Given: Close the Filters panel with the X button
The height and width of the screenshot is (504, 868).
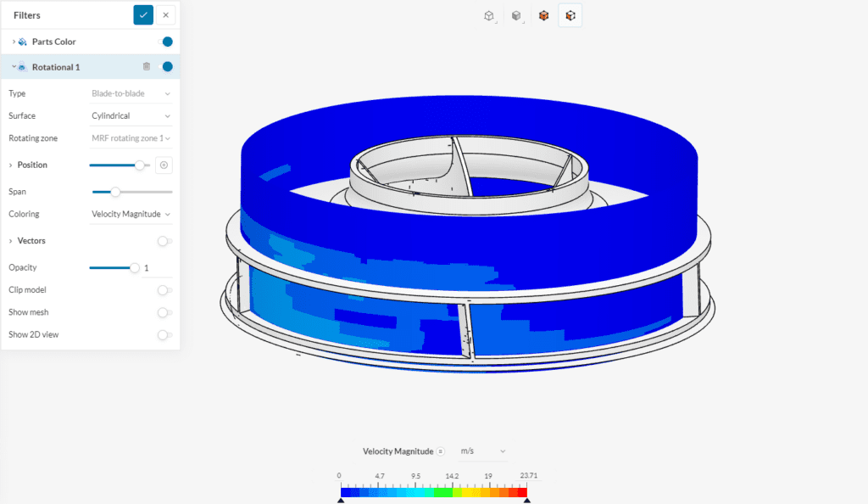Looking at the screenshot, I should point(165,14).
